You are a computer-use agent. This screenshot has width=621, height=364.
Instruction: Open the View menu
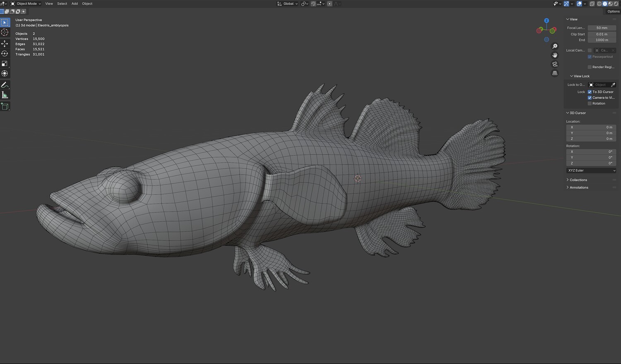click(x=49, y=4)
